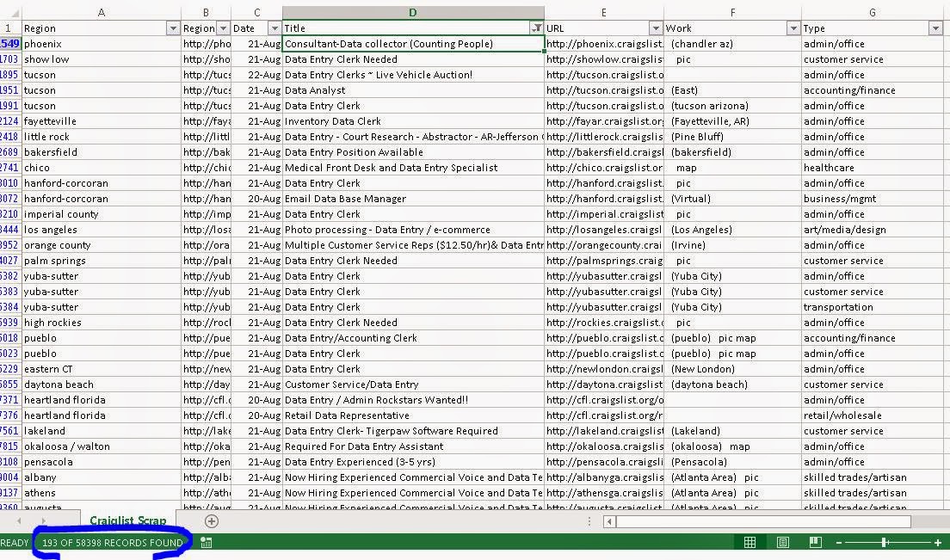Select column G header
Screen dimensions: 950x560
point(873,13)
